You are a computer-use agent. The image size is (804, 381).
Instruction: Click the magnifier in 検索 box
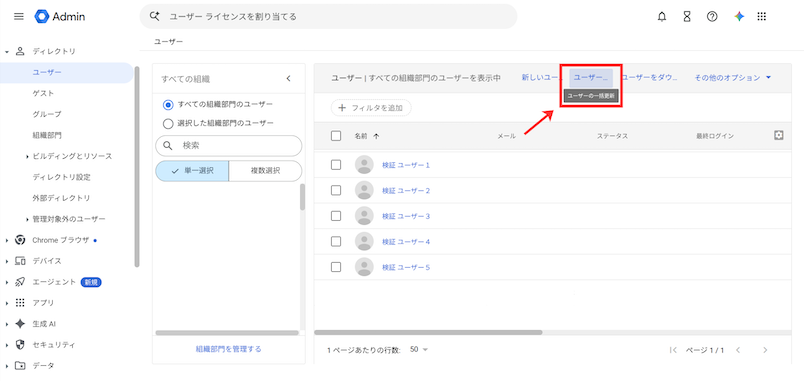[168, 146]
